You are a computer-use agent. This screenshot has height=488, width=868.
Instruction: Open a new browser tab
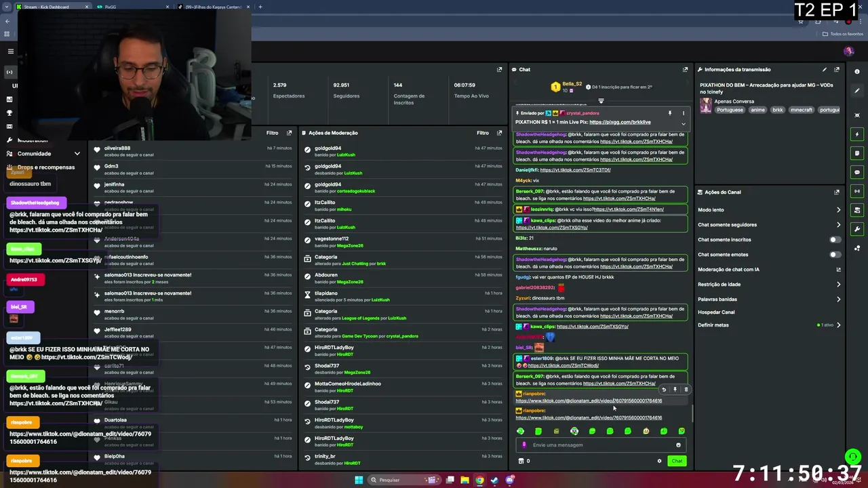click(x=260, y=7)
